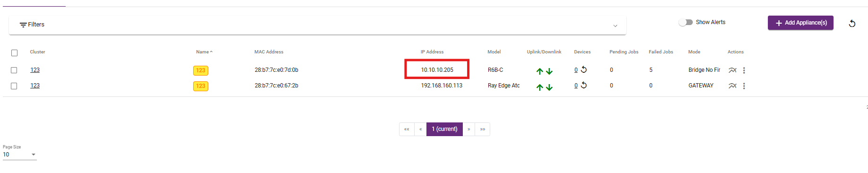
Task: Open the three-dot actions menu for 10.10.10.205
Action: point(744,70)
